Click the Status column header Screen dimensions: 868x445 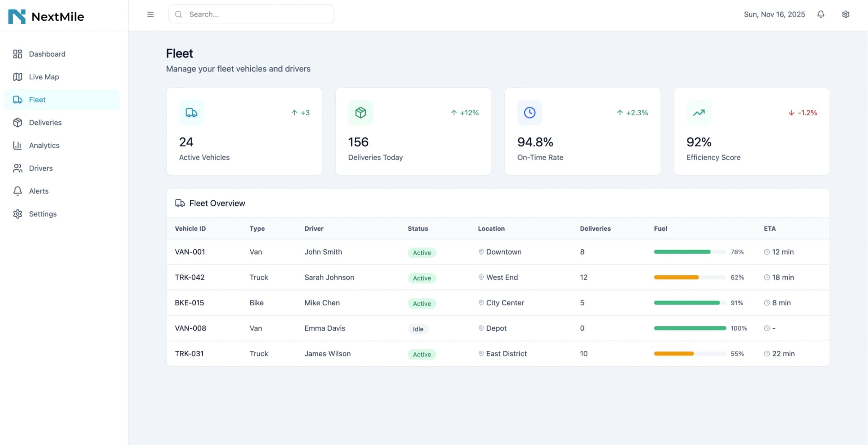pos(417,229)
